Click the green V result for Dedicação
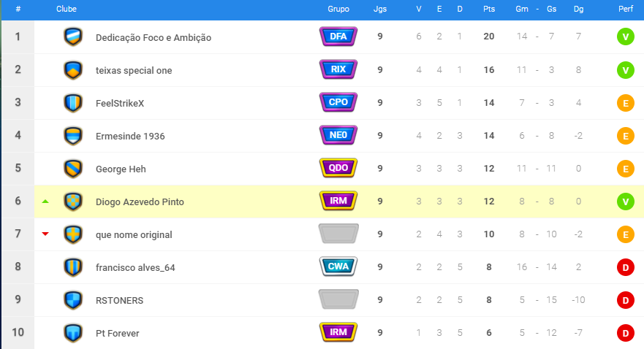 [626, 37]
